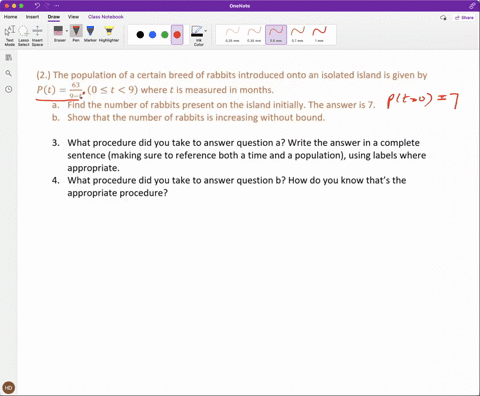Open search from the left sidebar

click(9, 73)
